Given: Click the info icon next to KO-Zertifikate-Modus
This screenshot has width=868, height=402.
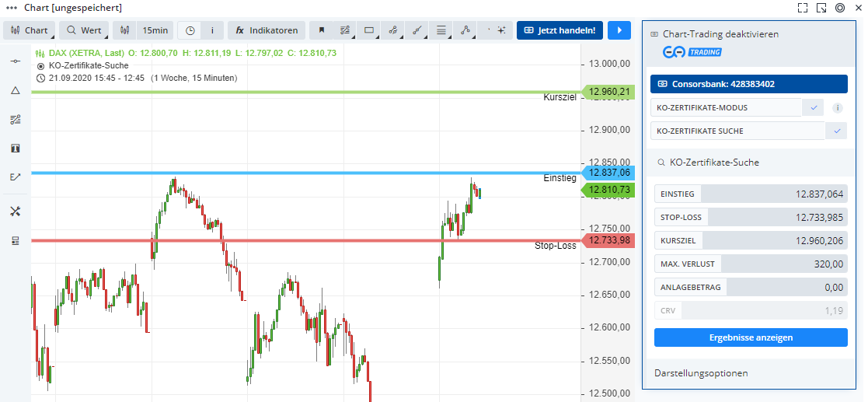Looking at the screenshot, I should point(838,108).
